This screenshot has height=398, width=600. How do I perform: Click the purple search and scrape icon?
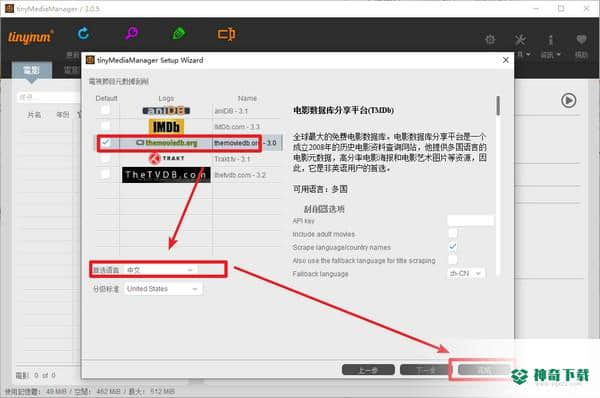click(x=132, y=34)
